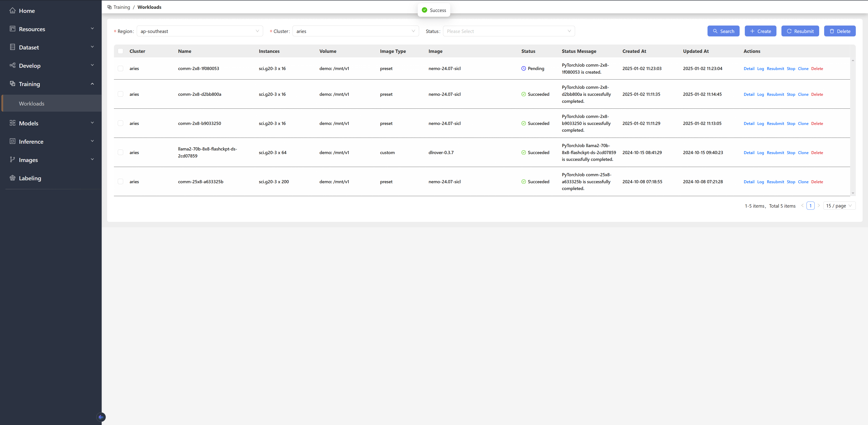Expand the Develop menu chevron
Image resolution: width=868 pixels, height=425 pixels.
pos(92,65)
